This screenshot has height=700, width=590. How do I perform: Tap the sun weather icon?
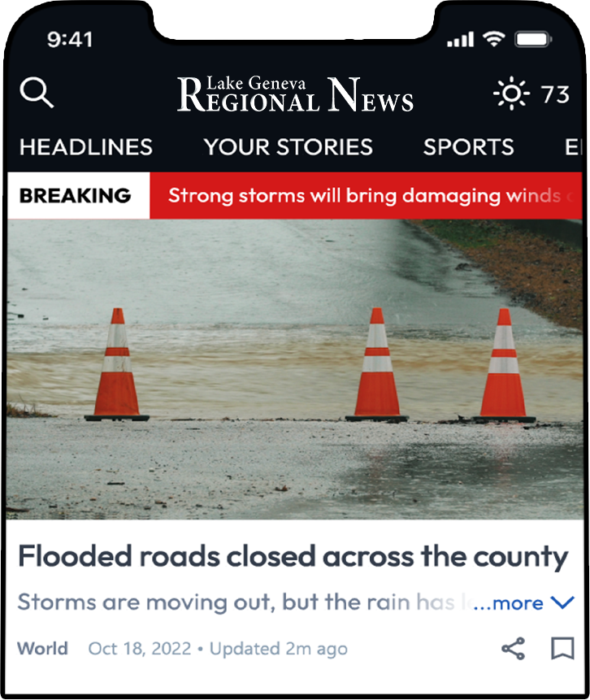(x=511, y=93)
